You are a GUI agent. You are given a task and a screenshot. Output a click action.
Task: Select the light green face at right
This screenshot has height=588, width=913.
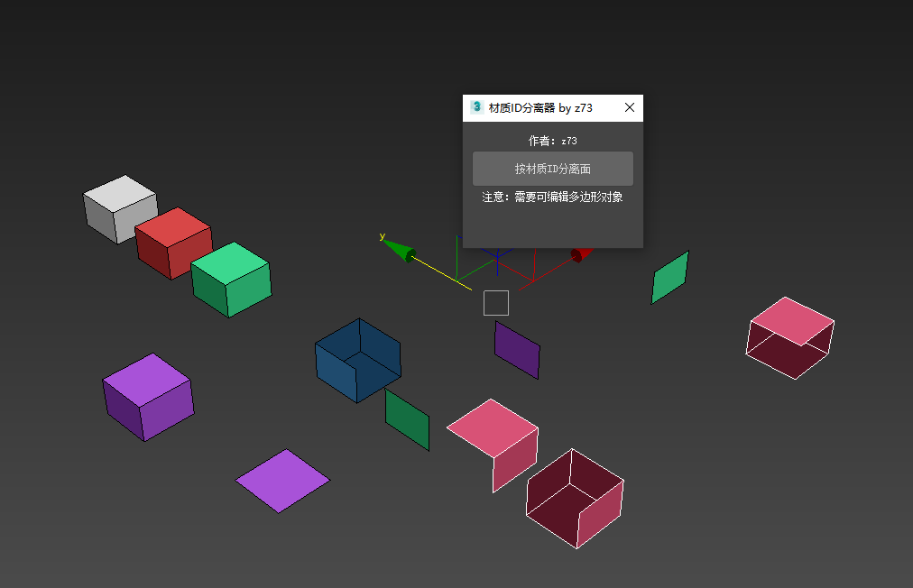669,278
